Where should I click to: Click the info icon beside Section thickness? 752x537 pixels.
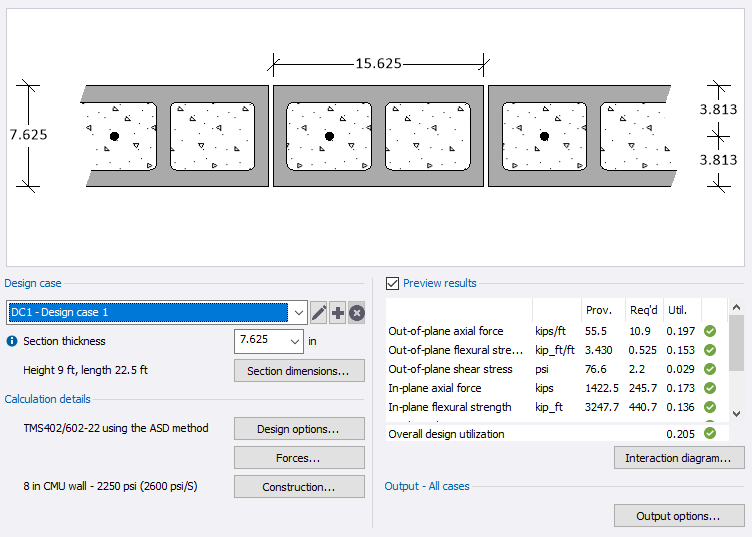click(12, 341)
